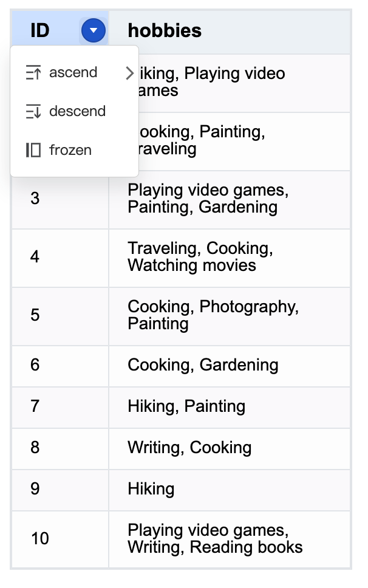Click Playing video games, Writing, Reading books cell
Image resolution: width=368 pixels, height=588 pixels.
[230, 539]
